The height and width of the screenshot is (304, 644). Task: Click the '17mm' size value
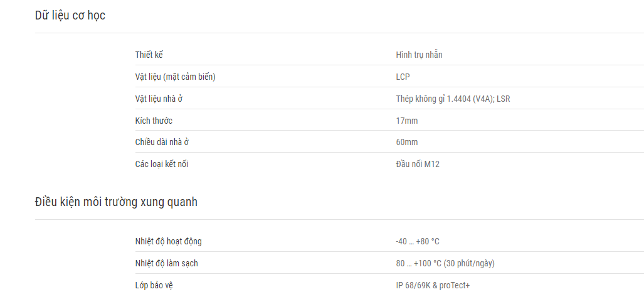[x=407, y=121]
